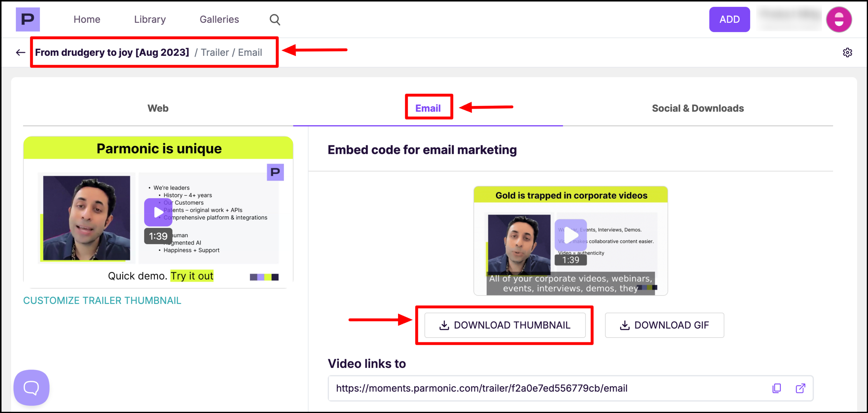This screenshot has width=868, height=413.
Task: Click 'Embed code for email marketing' heading
Action: [422, 150]
